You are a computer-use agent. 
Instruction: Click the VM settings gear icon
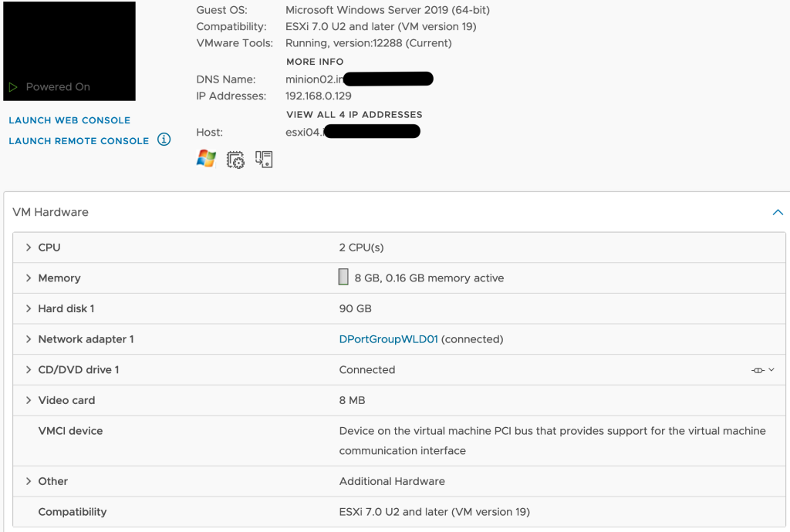click(235, 160)
